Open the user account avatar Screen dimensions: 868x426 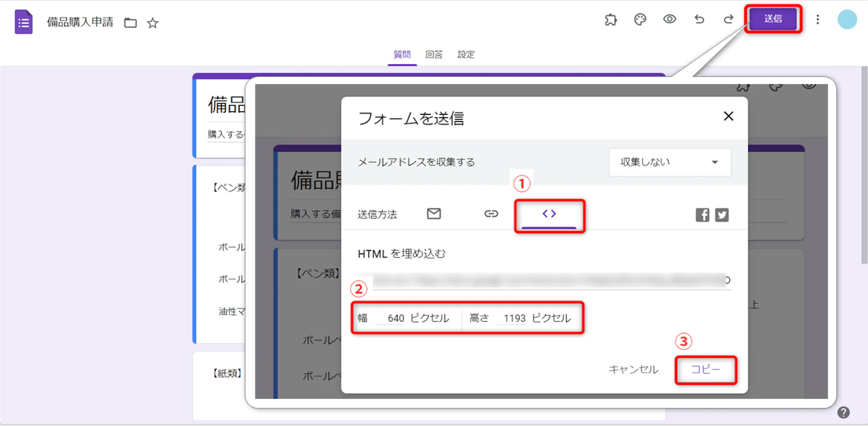[847, 19]
